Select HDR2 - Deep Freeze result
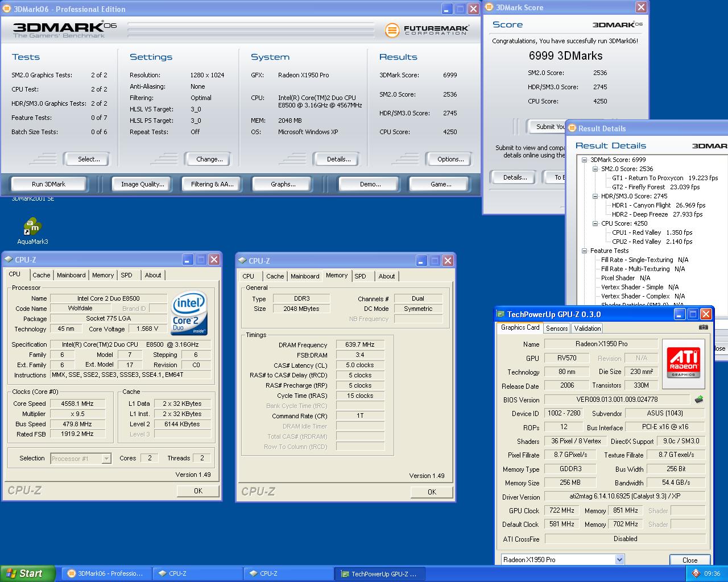This screenshot has width=728, height=582. coord(657,214)
